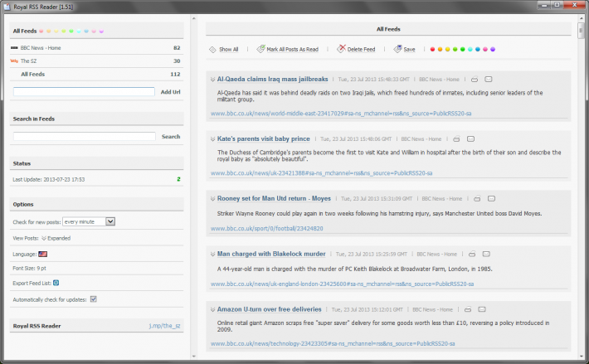The image size is (589, 364).
Task: Click the Add Url button
Action: pyautogui.click(x=171, y=92)
